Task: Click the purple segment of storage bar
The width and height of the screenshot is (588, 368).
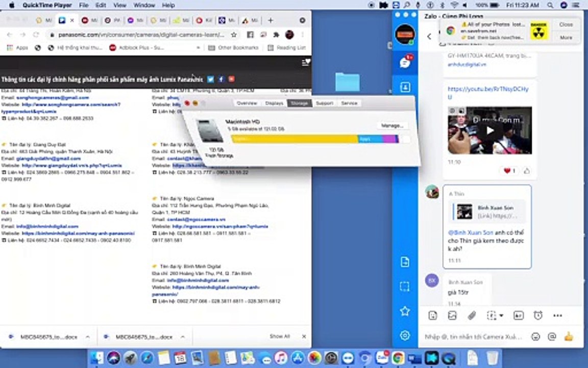Action: [389, 139]
